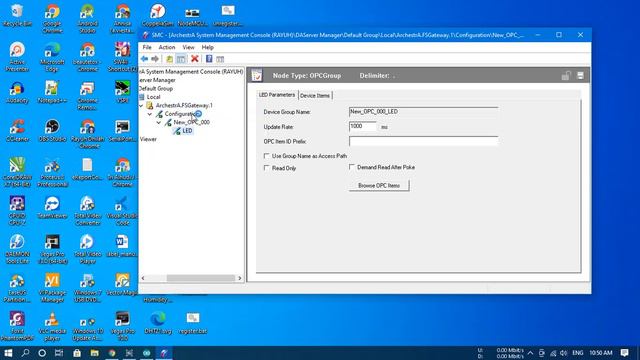Collapse the New_OPC_000 tree branch

point(159,122)
